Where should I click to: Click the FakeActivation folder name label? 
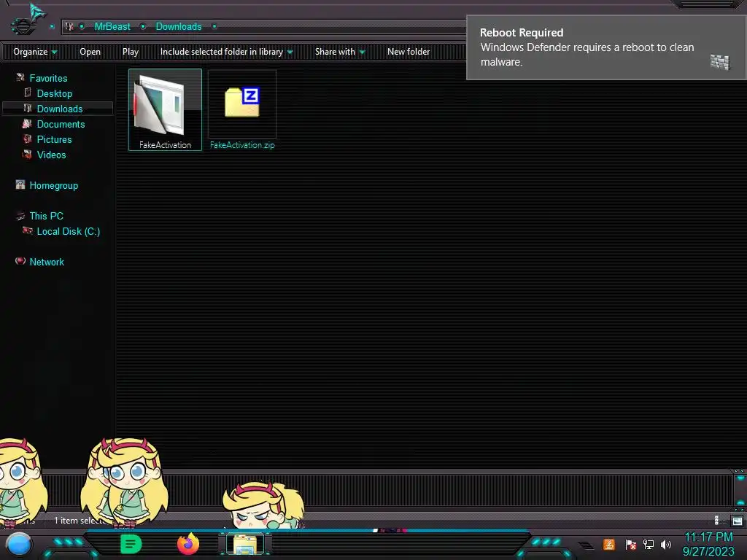coord(166,145)
